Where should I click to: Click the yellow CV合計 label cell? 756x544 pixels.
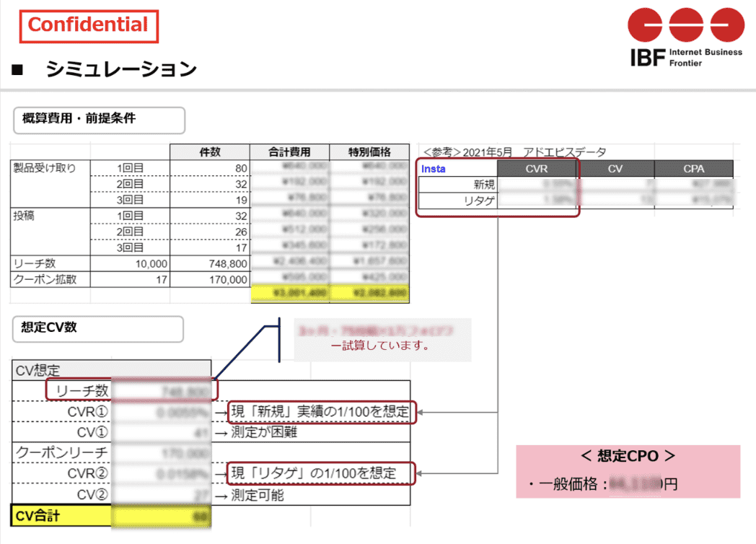click(61, 517)
